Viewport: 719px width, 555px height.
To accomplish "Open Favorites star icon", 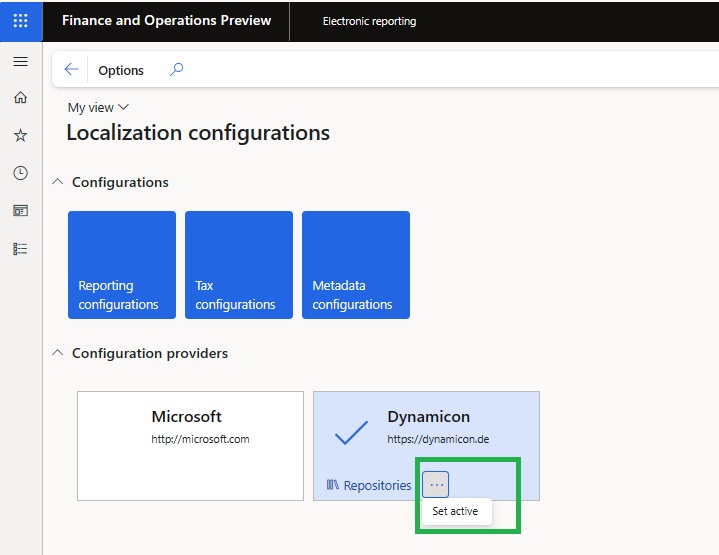I will tap(20, 135).
